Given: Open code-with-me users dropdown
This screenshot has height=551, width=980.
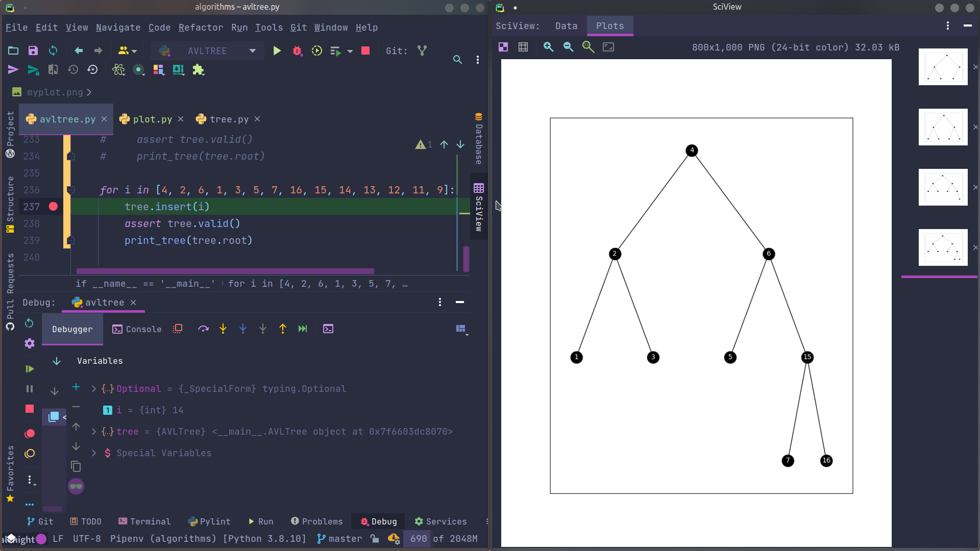Looking at the screenshot, I should pyautogui.click(x=128, y=51).
